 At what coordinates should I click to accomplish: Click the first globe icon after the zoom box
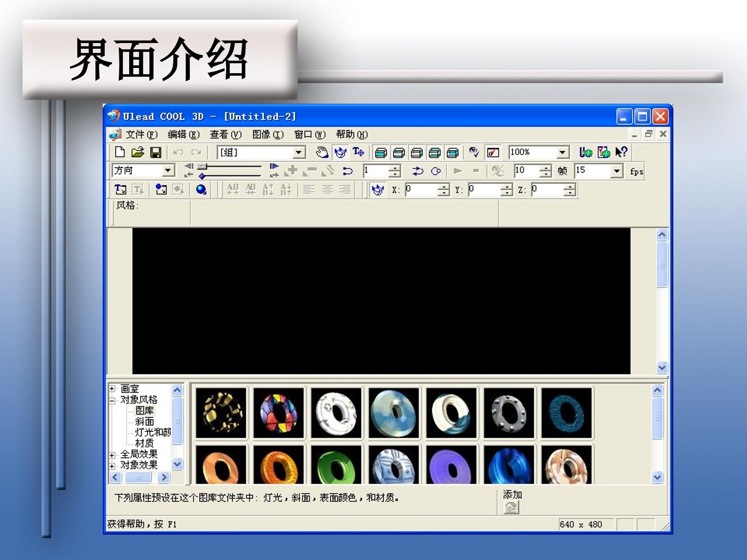[586, 152]
